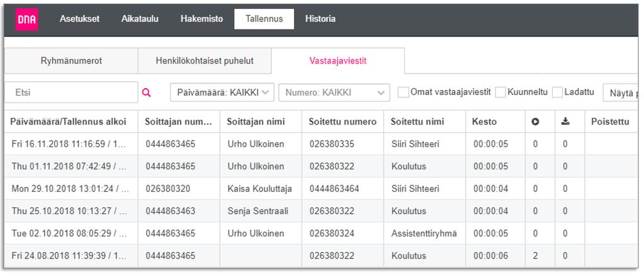Click the Poistettu column header
The image size is (644, 273).
coord(611,121)
